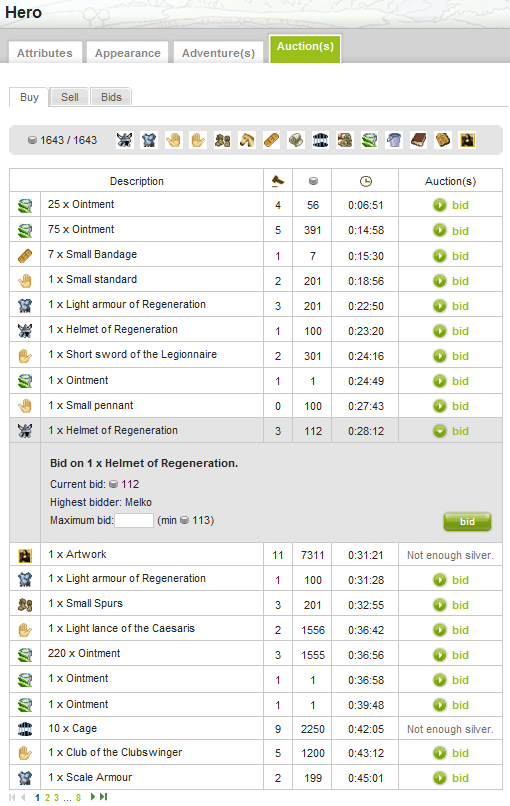Filter auctions by shoes icon

pyautogui.click(x=223, y=140)
